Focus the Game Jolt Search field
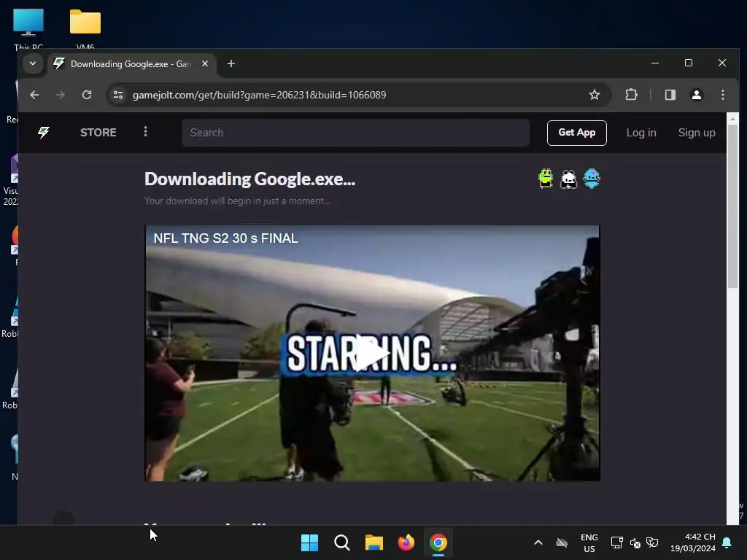 click(355, 133)
